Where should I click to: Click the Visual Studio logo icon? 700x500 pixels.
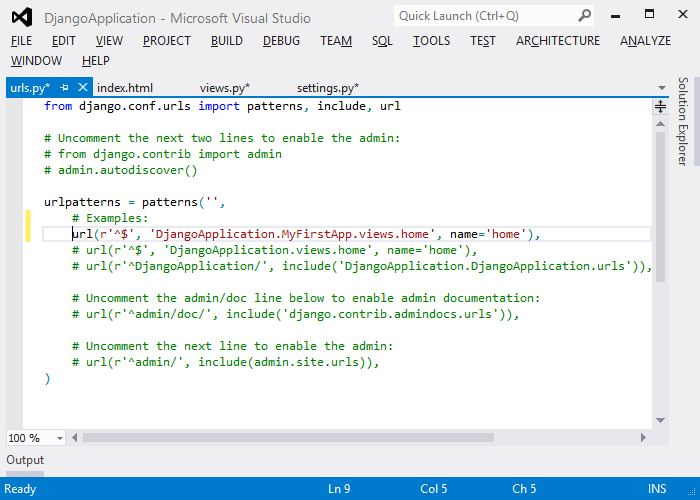(x=22, y=17)
